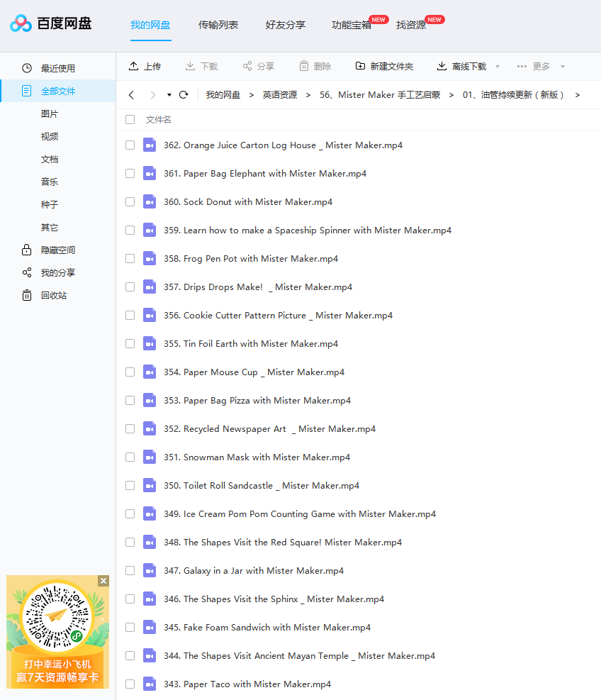Click the upload arrow icon
Screen dimensions: 601x700
[133, 66]
